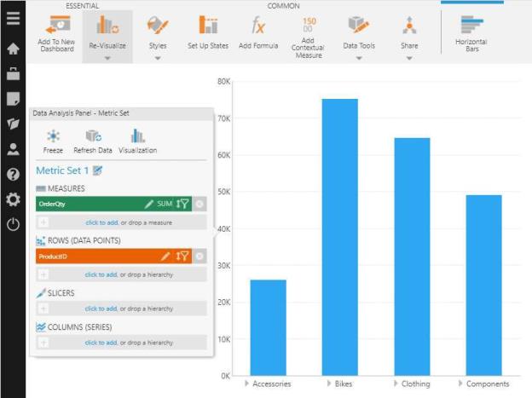Click 'click to add' under Columns (Series)
Viewport: 532px width, 398px height.
click(101, 342)
